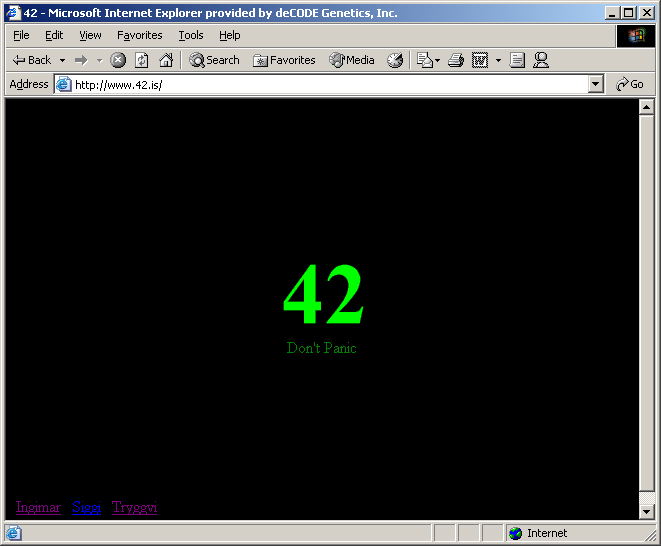Image resolution: width=661 pixels, height=546 pixels.
Task: Open the File menu
Action: pyautogui.click(x=21, y=35)
